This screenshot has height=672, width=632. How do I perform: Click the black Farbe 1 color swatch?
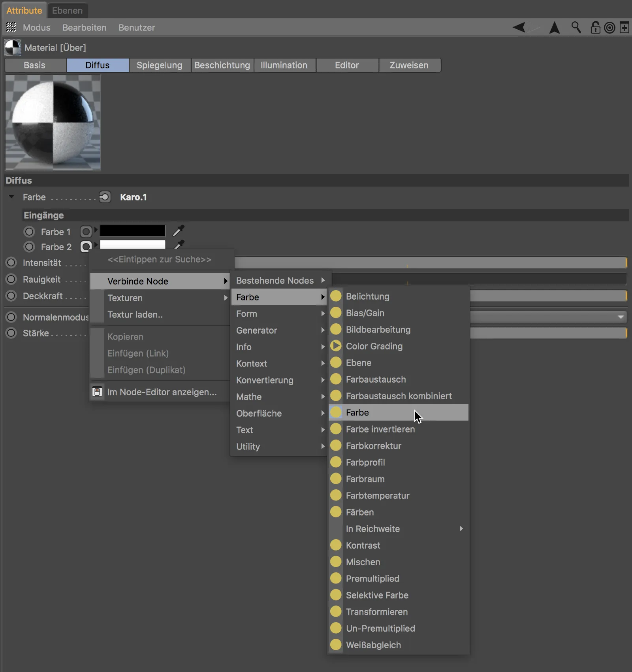click(133, 231)
